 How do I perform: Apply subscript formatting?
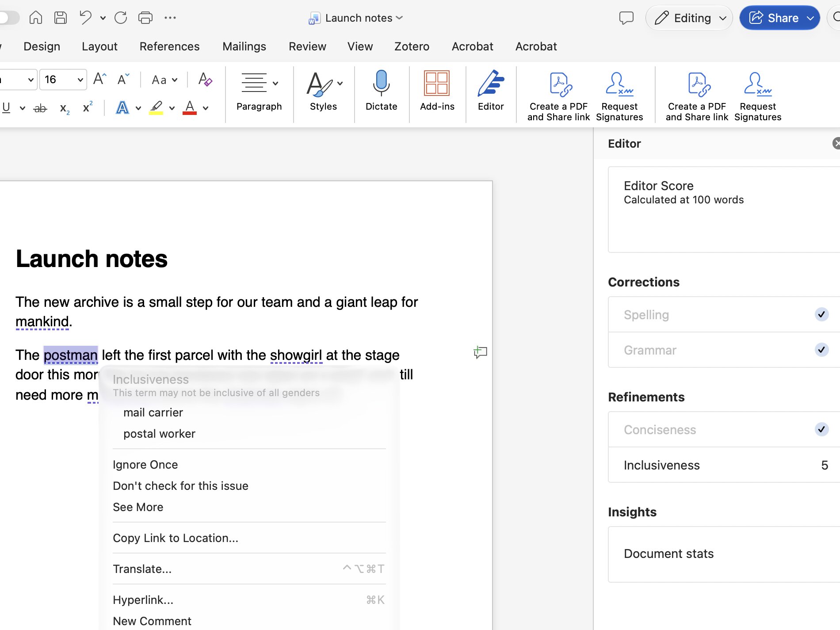tap(65, 108)
